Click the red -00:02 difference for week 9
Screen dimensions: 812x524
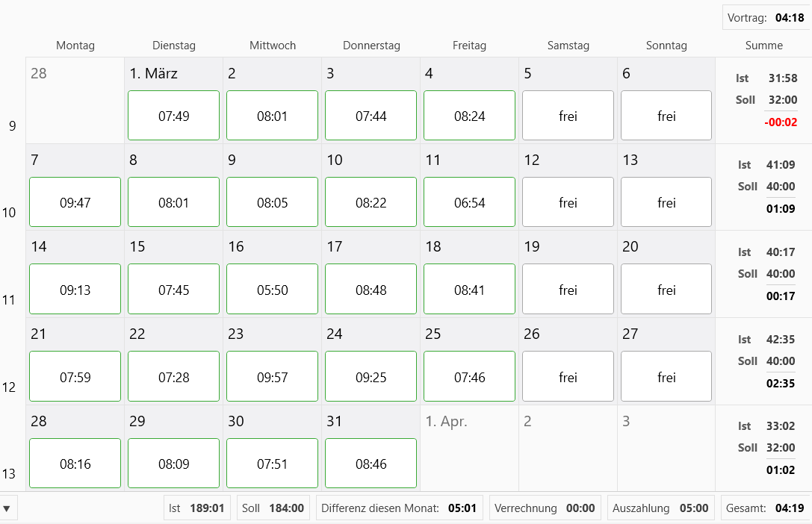click(x=783, y=121)
